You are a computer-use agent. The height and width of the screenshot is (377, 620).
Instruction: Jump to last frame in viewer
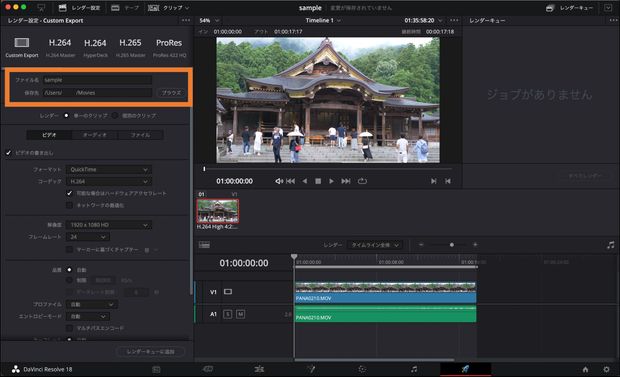point(346,181)
